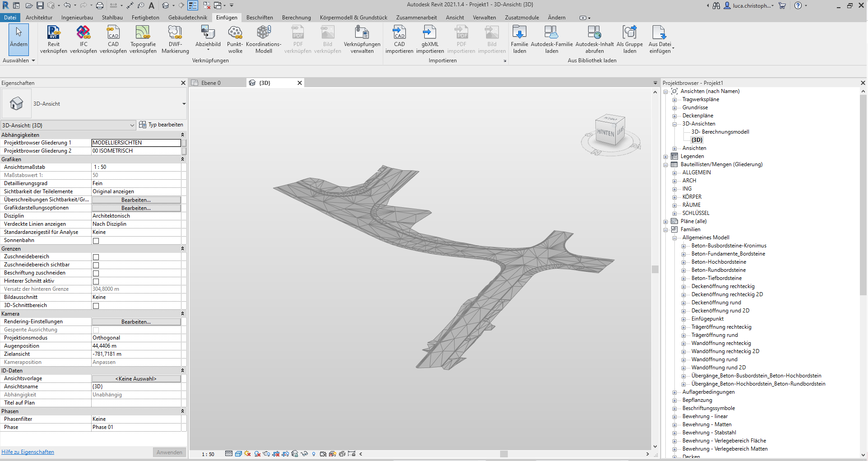Check Beschriftung zuschneiden
The width and height of the screenshot is (868, 461).
pyautogui.click(x=96, y=273)
